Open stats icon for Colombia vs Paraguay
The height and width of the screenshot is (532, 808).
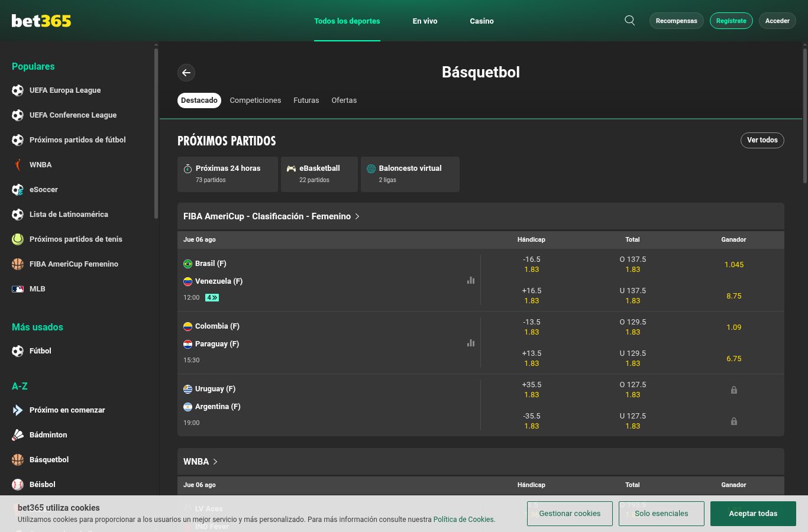pyautogui.click(x=471, y=343)
